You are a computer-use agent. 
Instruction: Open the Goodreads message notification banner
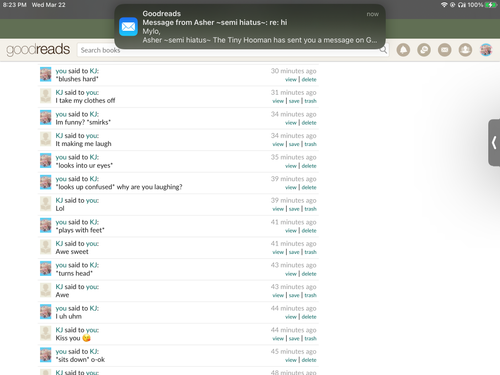[250, 27]
